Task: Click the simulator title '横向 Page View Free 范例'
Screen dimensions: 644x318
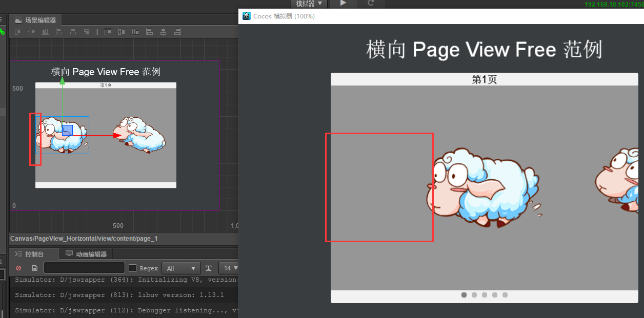Action: click(x=484, y=50)
